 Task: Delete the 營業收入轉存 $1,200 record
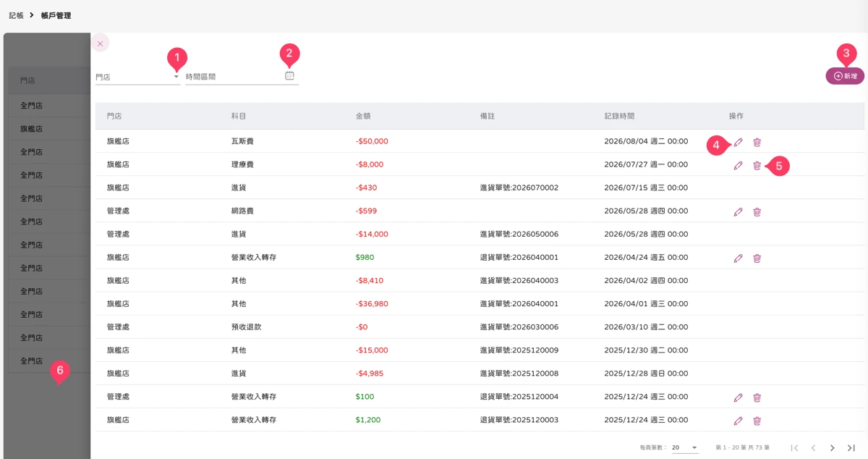tap(757, 420)
